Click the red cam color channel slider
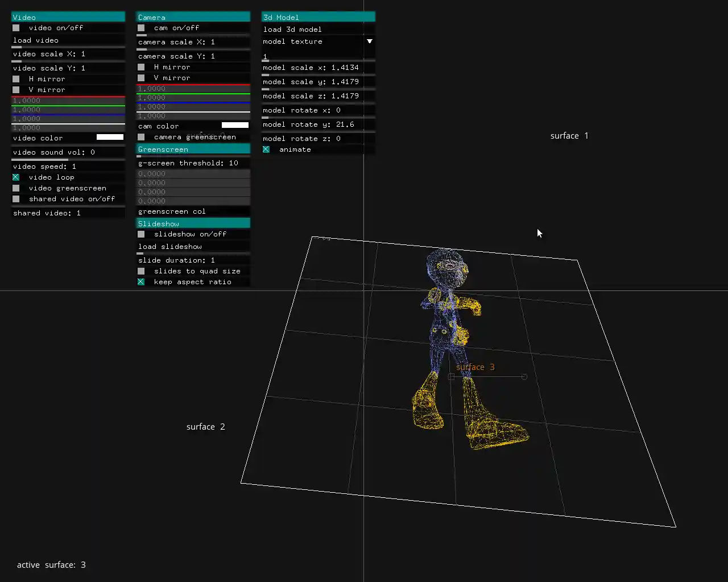This screenshot has height=582, width=728. (x=193, y=89)
